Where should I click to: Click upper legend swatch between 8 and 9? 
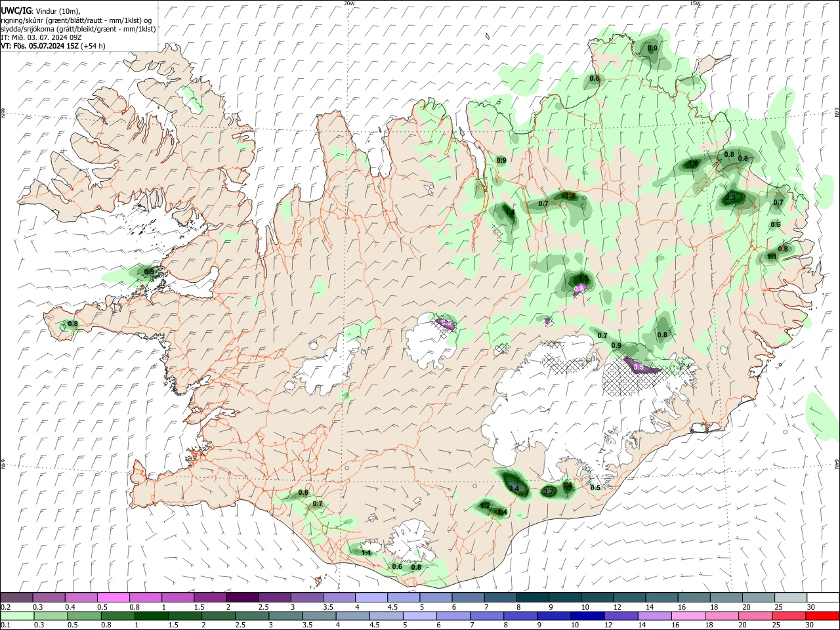[532, 597]
